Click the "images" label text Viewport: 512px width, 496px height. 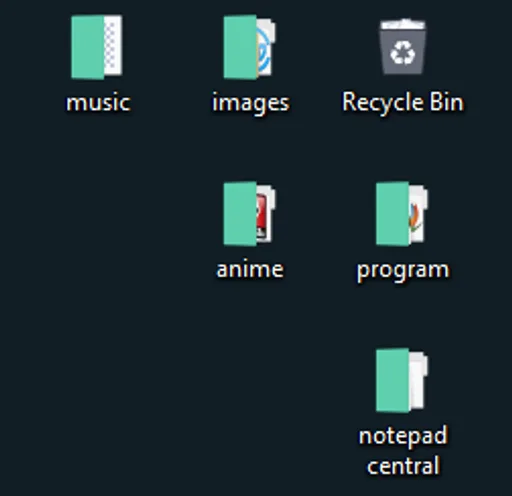click(251, 103)
